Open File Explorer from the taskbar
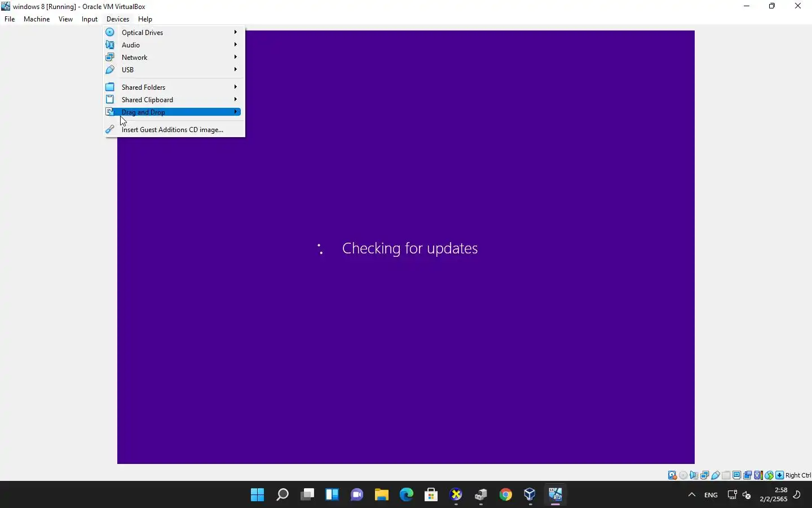Screen dimensions: 812x508 coord(382,494)
